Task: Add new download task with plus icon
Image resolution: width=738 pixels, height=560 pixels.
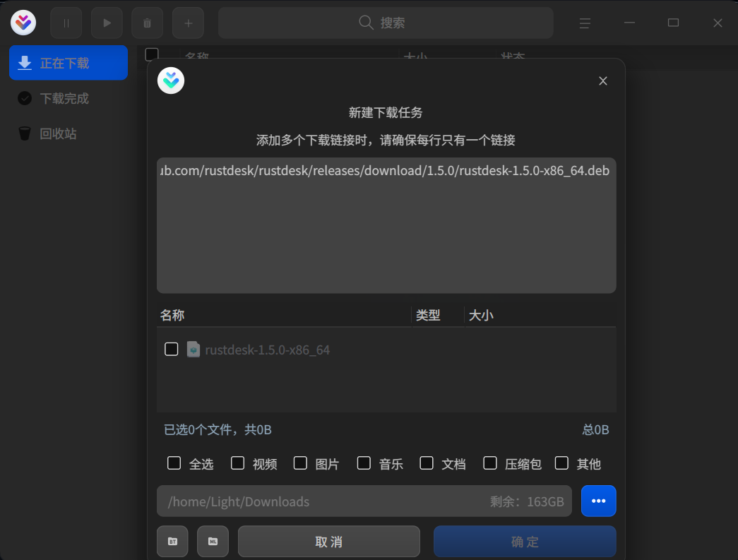Action: pos(189,23)
